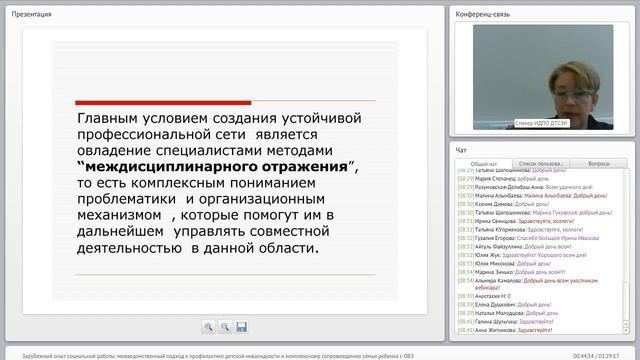Viewport: 640px width, 360px height.
Task: Select Анна Житникова's chat message
Action: coord(505,330)
